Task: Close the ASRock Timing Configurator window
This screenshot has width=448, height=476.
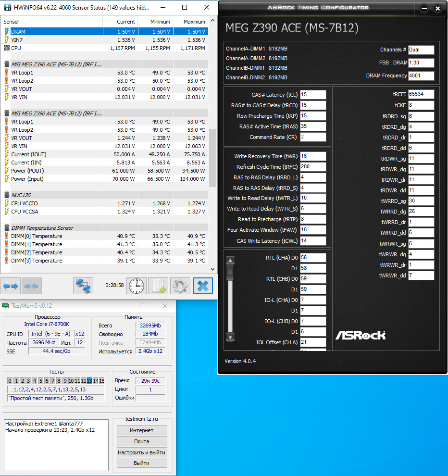Action: point(437,9)
